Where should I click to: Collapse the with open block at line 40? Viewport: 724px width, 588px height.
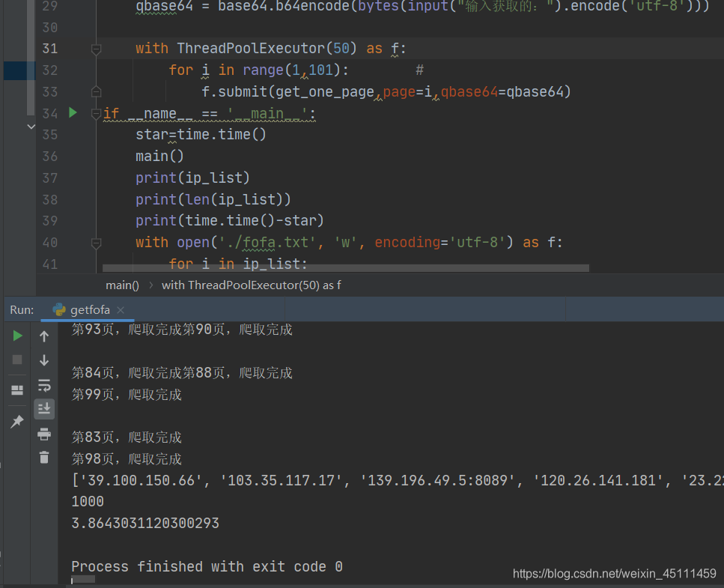pos(96,243)
